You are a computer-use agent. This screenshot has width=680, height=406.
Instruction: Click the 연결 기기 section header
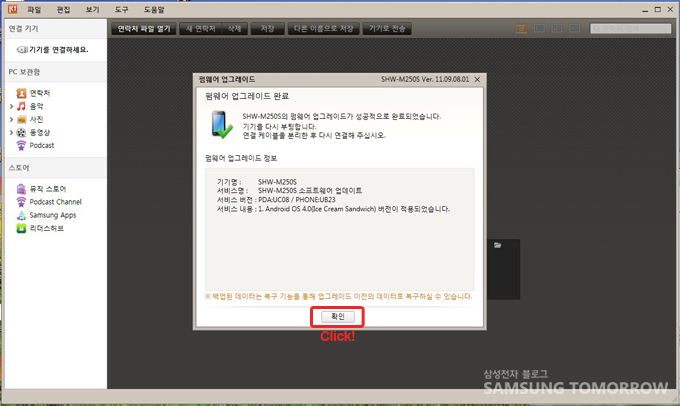pyautogui.click(x=56, y=29)
